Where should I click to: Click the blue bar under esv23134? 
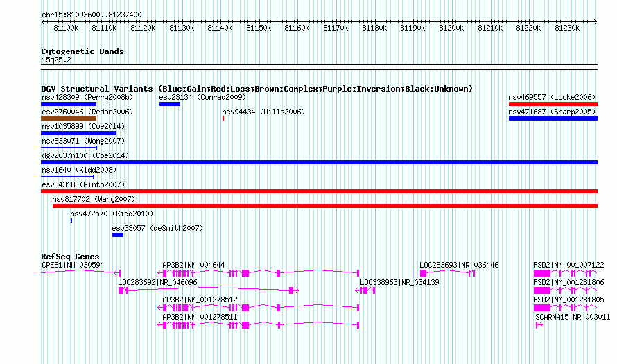pos(170,104)
